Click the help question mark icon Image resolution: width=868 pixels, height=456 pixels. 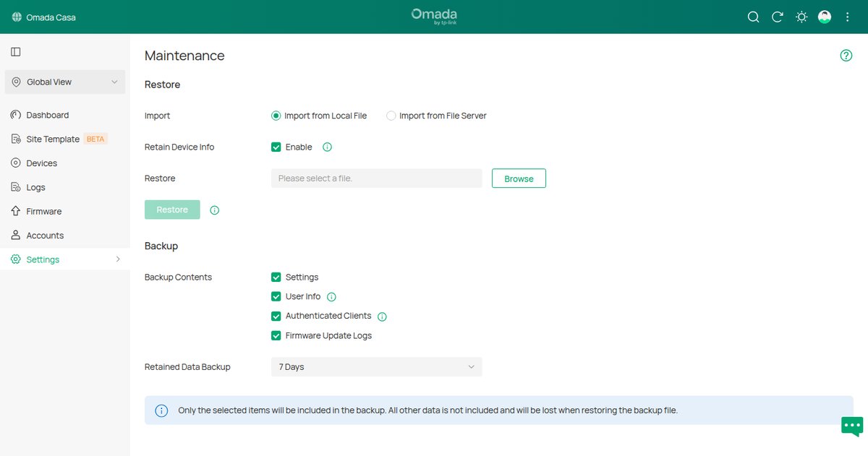click(x=846, y=56)
